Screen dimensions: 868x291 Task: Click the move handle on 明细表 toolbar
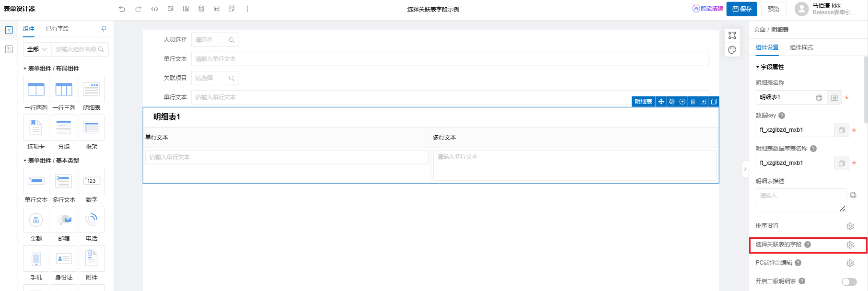(x=661, y=102)
